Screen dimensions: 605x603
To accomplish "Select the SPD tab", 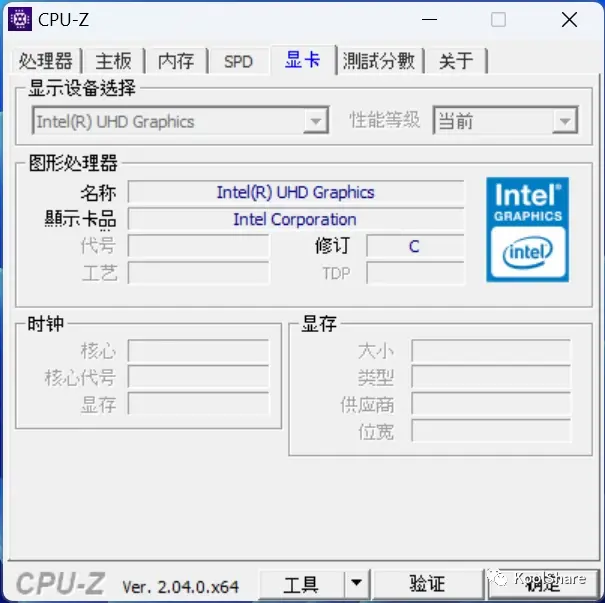I will pos(238,61).
